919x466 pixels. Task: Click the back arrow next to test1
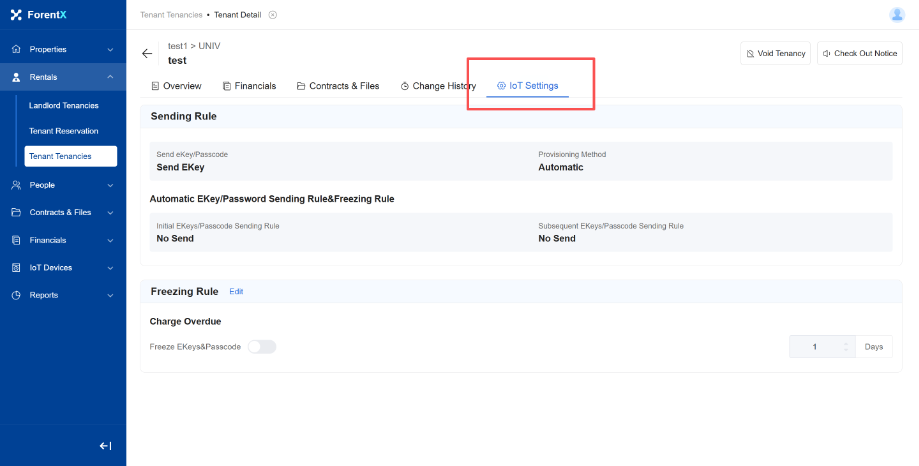click(148, 54)
